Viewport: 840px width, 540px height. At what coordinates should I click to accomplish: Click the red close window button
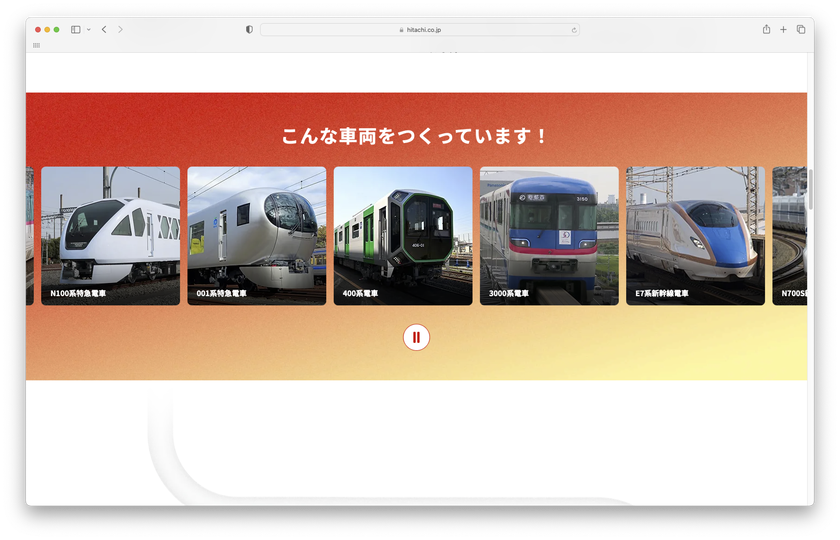(38, 29)
